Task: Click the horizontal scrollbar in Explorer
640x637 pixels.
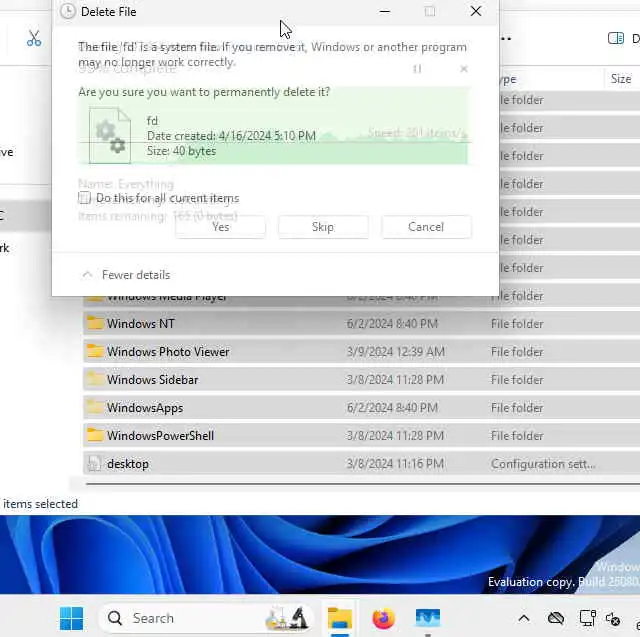Action: coord(362,484)
